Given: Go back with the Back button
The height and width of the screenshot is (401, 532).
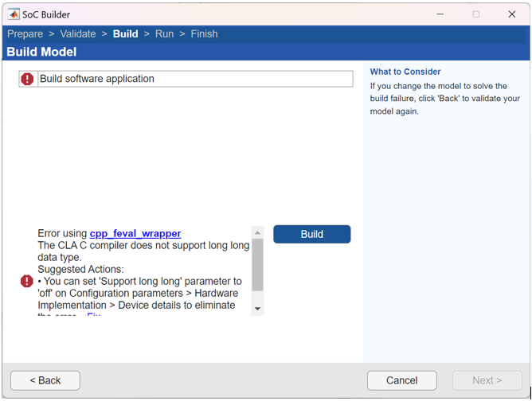Looking at the screenshot, I should click(x=45, y=380).
